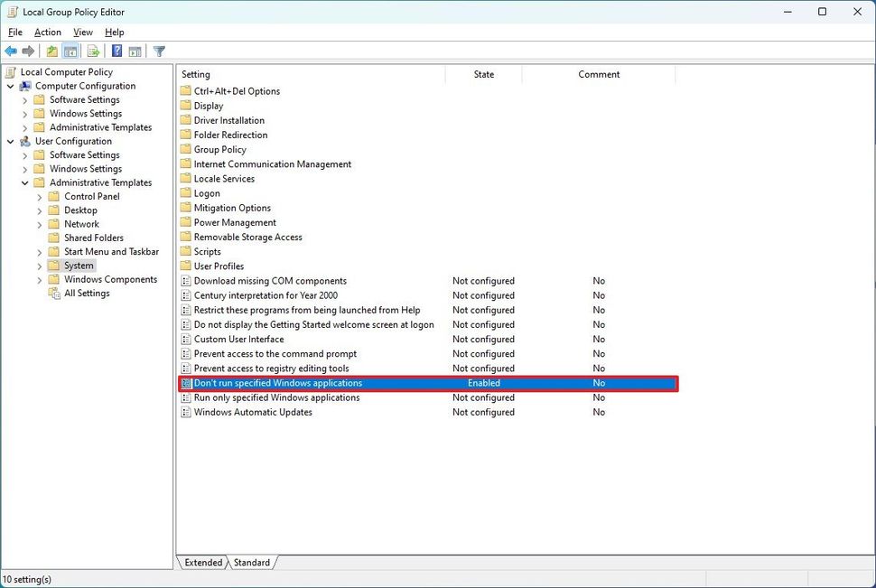Switch to the Standard tab at the bottom
The height and width of the screenshot is (588, 876).
[251, 562]
